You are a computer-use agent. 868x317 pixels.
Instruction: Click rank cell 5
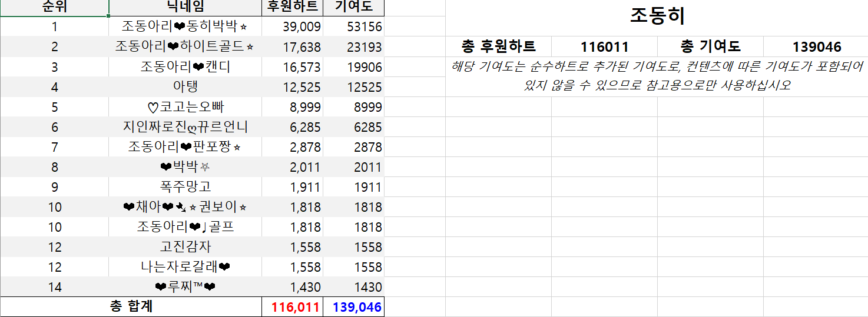[54, 106]
